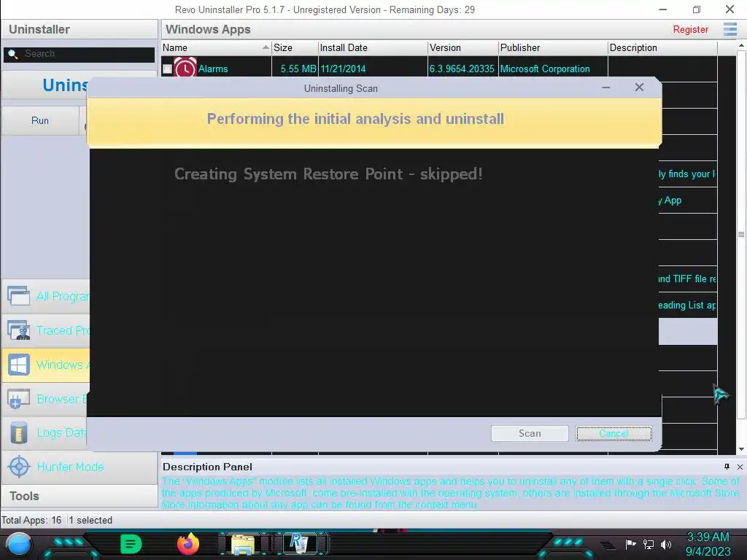Click the Uninstaller panel header
Image resolution: width=747 pixels, height=560 pixels.
pos(80,29)
